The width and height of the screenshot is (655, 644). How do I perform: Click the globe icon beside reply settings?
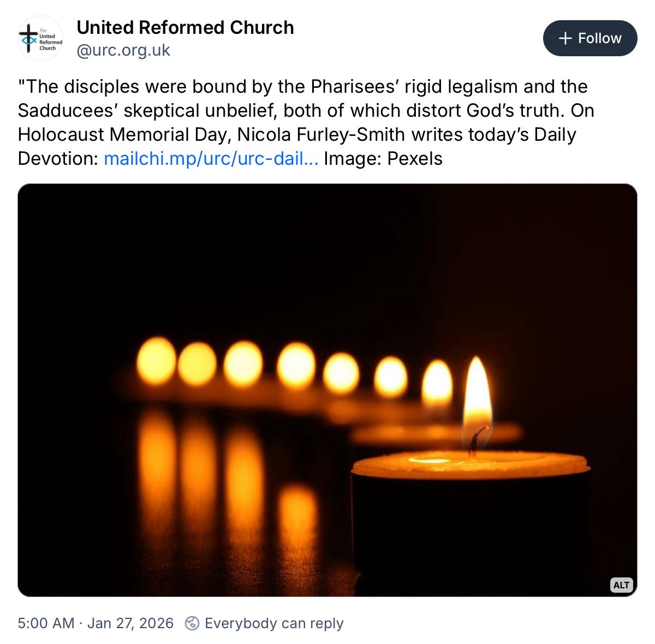pos(192,623)
